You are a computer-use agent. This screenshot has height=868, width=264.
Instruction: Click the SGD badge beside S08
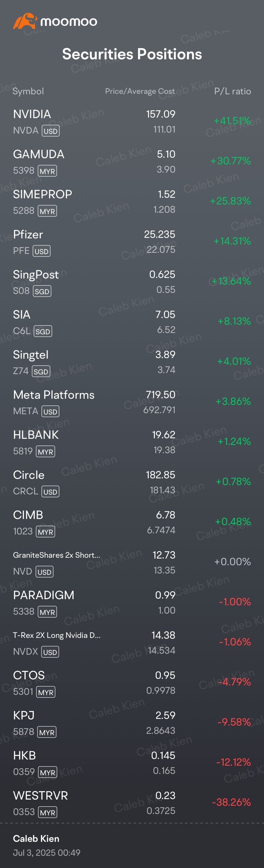pos(42,291)
